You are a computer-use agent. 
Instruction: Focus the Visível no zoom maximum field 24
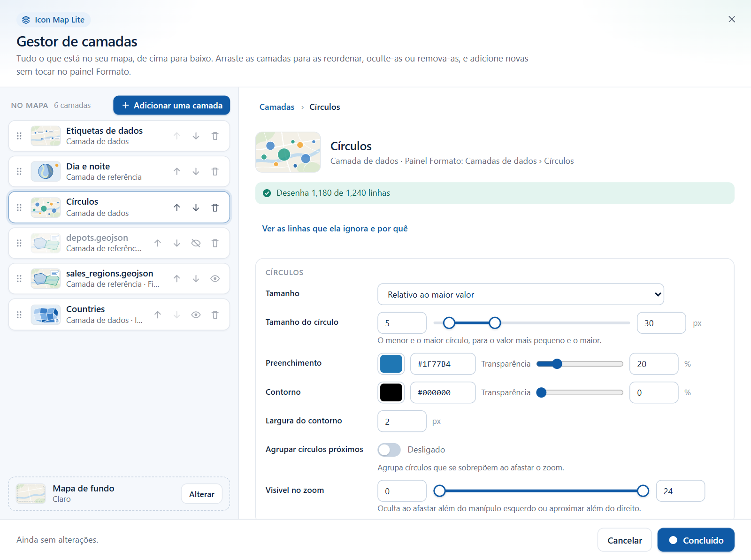tap(680, 491)
